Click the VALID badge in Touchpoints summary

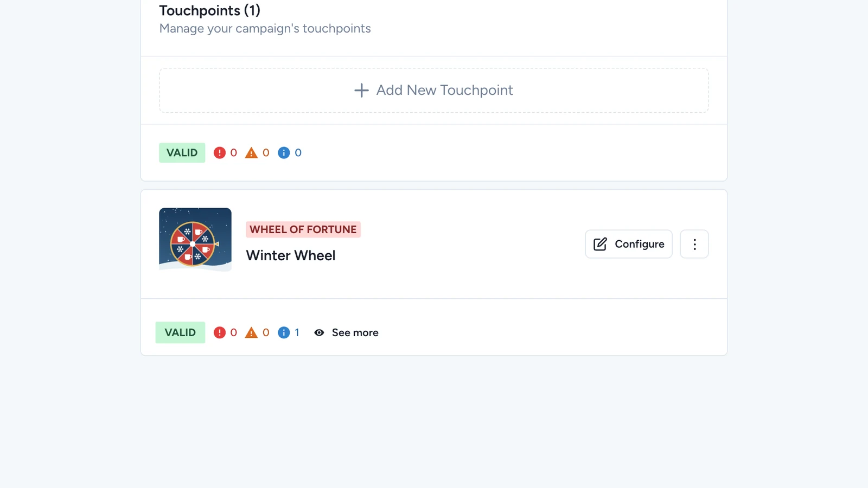tap(182, 153)
